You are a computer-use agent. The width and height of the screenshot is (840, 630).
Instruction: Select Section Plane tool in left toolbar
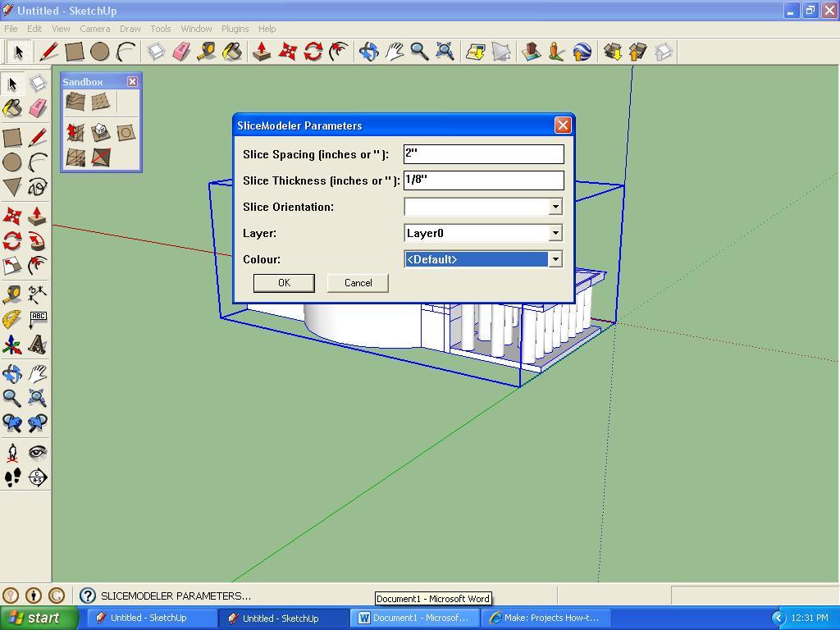pyautogui.click(x=38, y=477)
